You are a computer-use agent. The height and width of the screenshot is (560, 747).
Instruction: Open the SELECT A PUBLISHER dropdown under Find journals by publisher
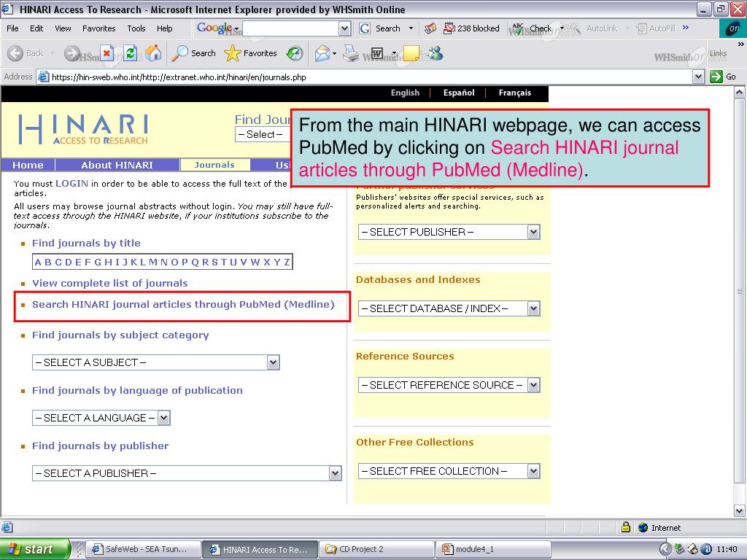click(x=187, y=472)
